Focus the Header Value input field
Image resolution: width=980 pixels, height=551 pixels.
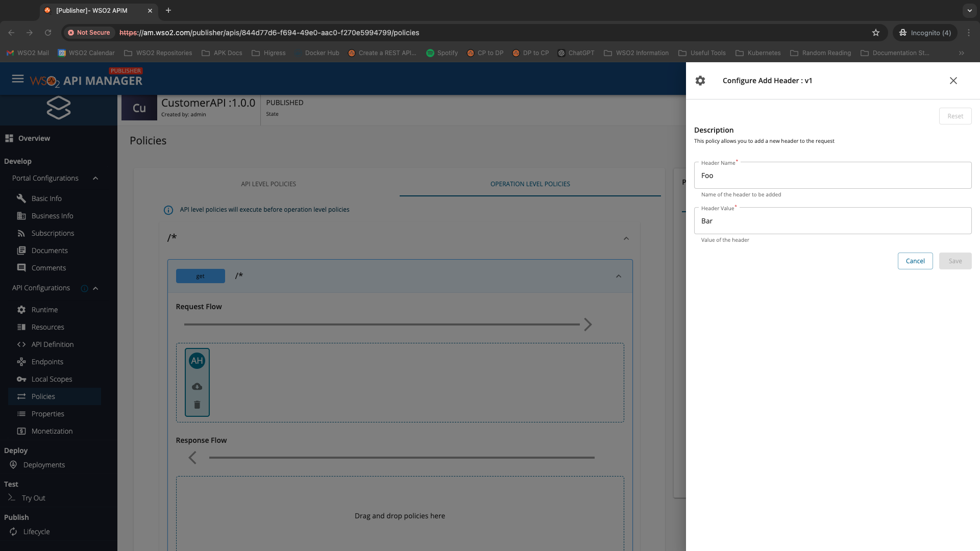pos(833,221)
